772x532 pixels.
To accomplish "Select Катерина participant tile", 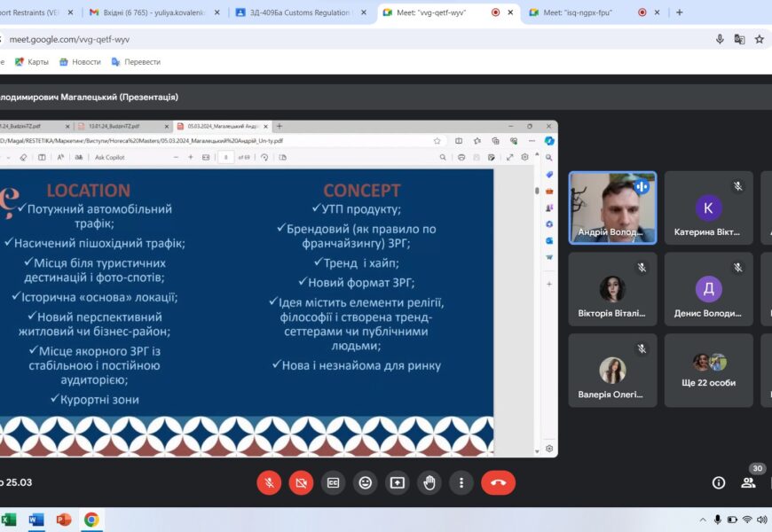I will tap(708, 208).
